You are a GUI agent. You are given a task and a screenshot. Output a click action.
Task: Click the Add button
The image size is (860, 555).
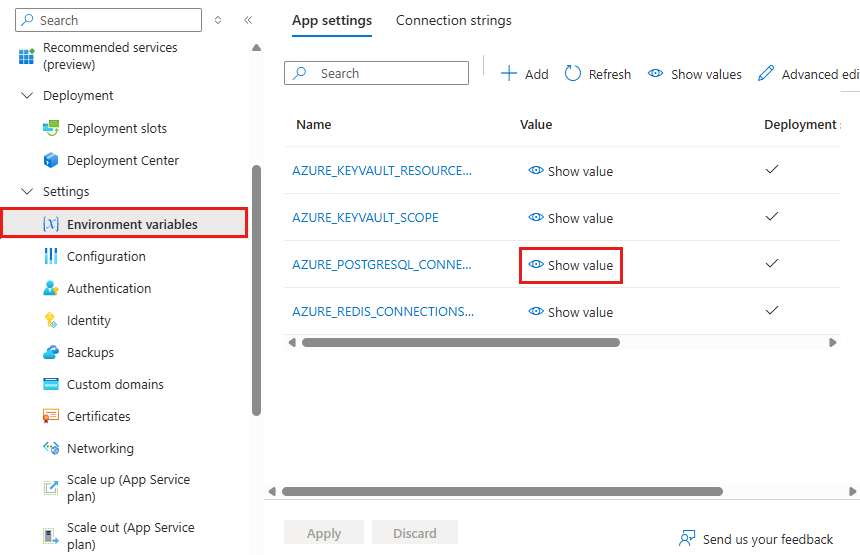pyautogui.click(x=525, y=74)
